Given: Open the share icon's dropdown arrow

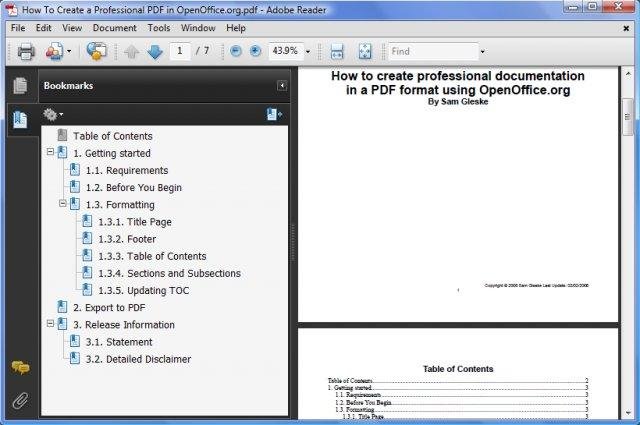Looking at the screenshot, I should pos(69,51).
